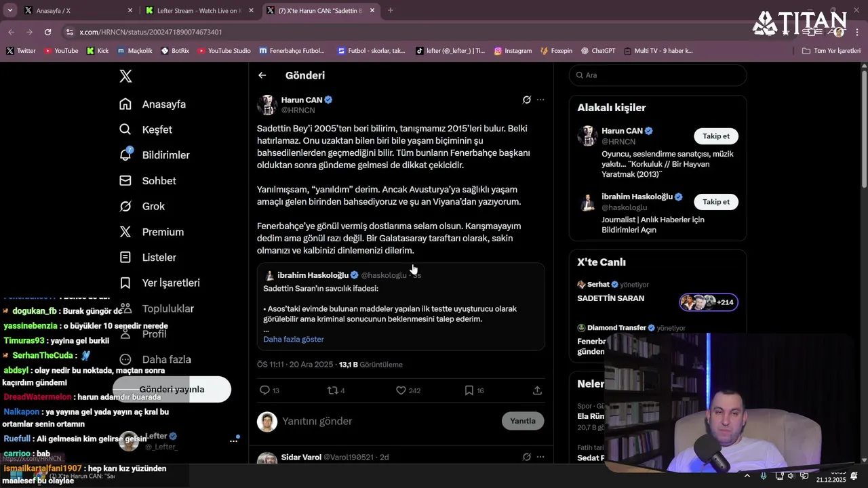Click Grok icon on Harun CAN post
The image size is (868, 488).
point(526,100)
